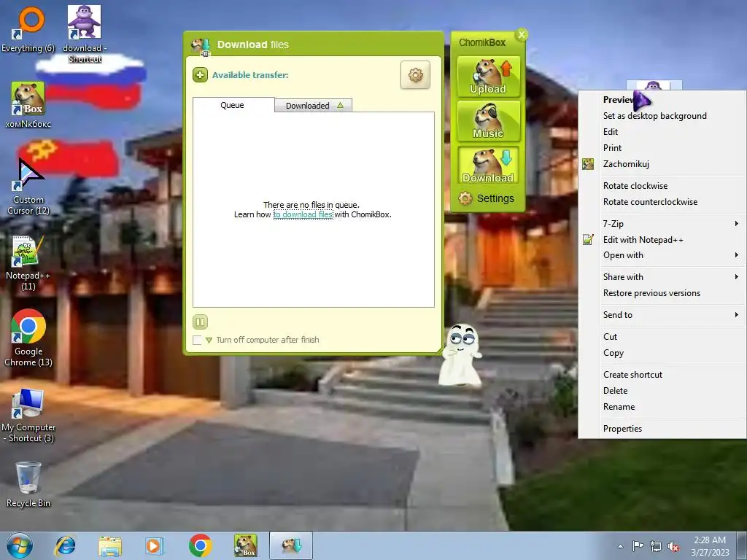Open the clock showing 2:28 AM
The height and width of the screenshot is (560, 747).
point(710,546)
